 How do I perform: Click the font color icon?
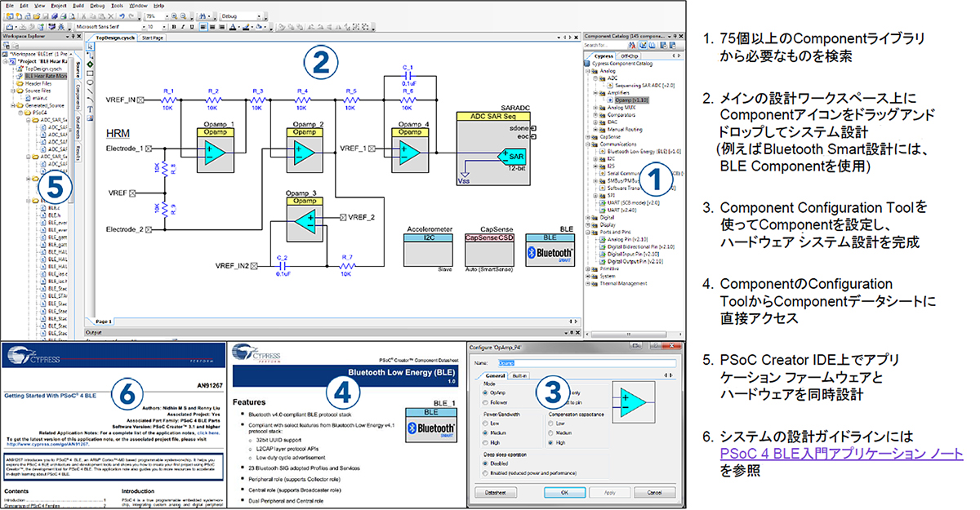coord(234,26)
